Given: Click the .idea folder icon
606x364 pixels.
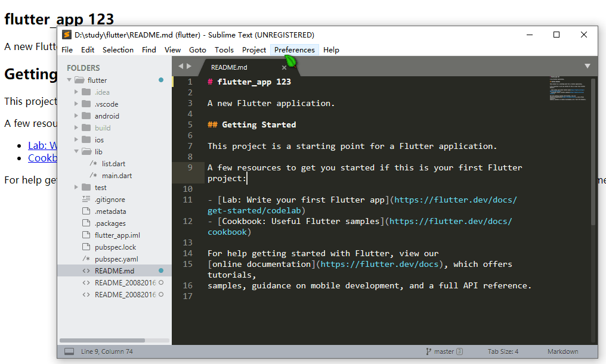Looking at the screenshot, I should (86, 92).
